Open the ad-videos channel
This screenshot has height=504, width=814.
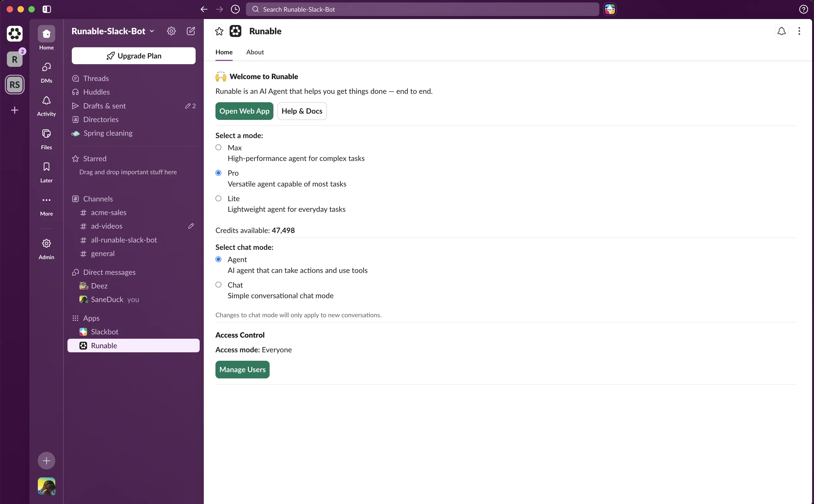click(133, 226)
